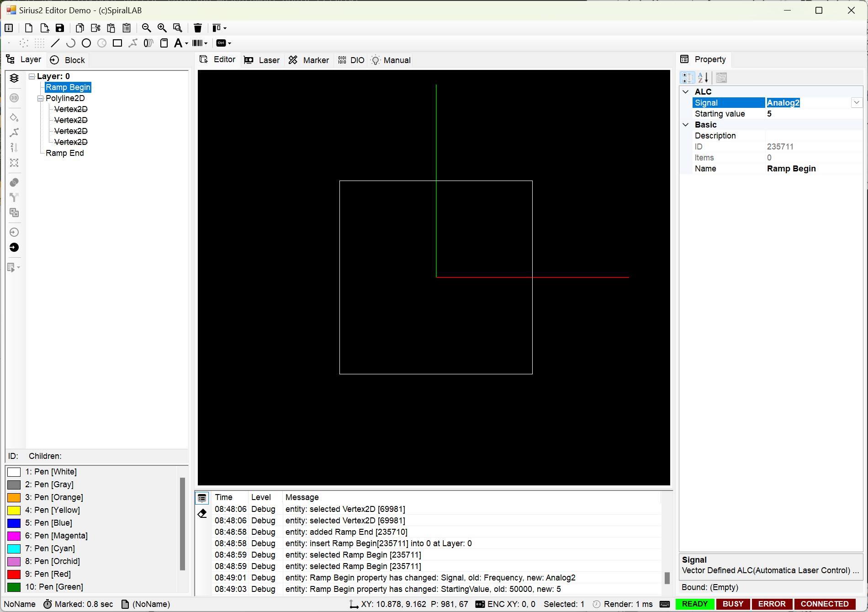Click the log list icon next to the Time column
The image size is (868, 612).
coord(202,498)
